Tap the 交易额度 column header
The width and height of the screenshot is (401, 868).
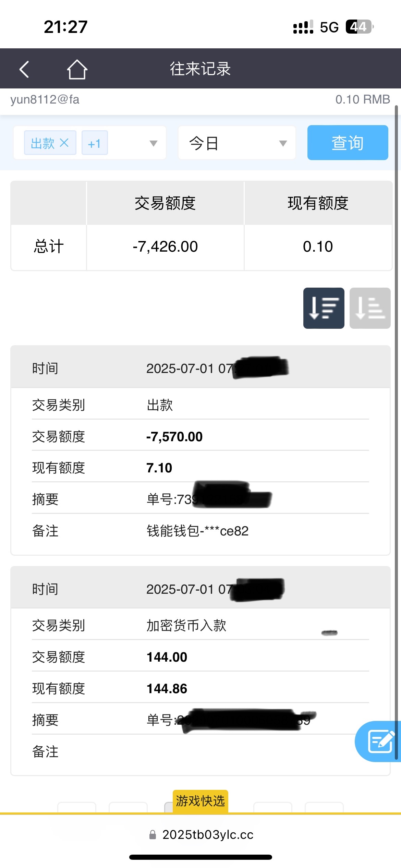pyautogui.click(x=165, y=203)
